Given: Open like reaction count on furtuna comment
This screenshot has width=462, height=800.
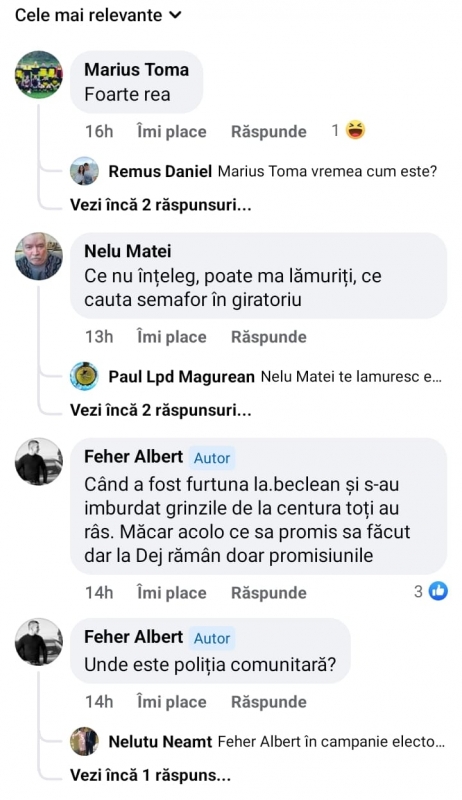Looking at the screenshot, I should 431,591.
